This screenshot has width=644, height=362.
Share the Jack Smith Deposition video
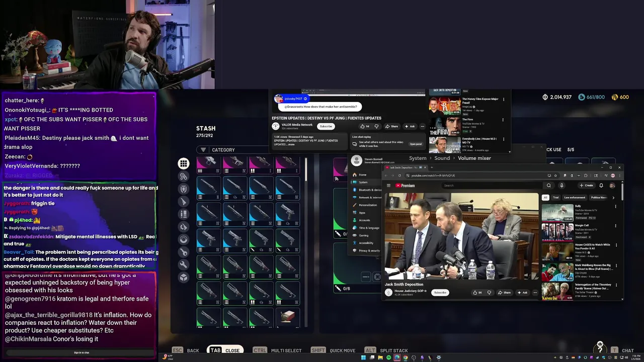point(505,293)
